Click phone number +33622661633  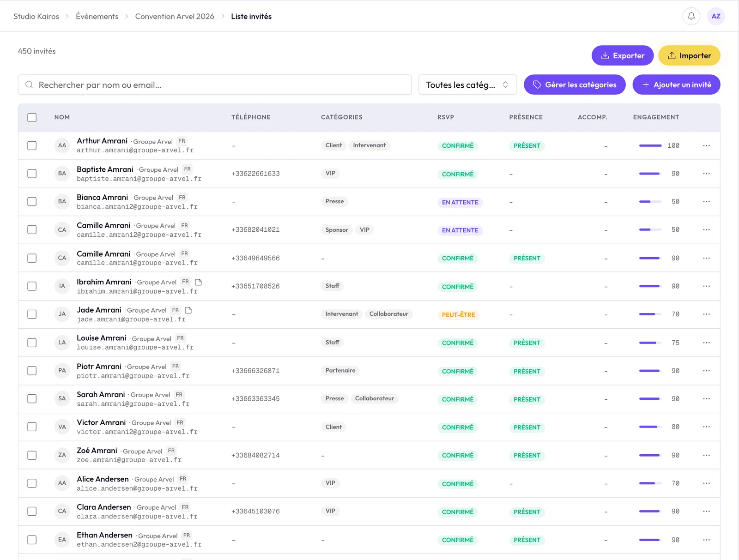click(x=255, y=174)
